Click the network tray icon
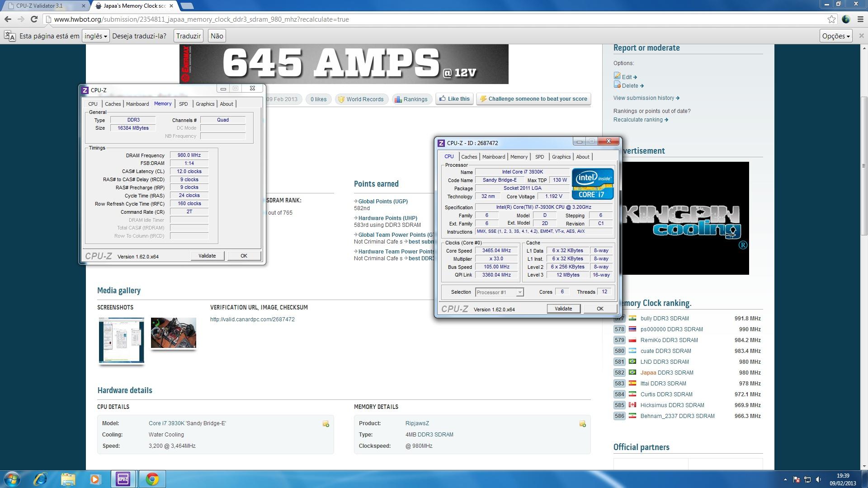The image size is (868, 488). click(807, 479)
